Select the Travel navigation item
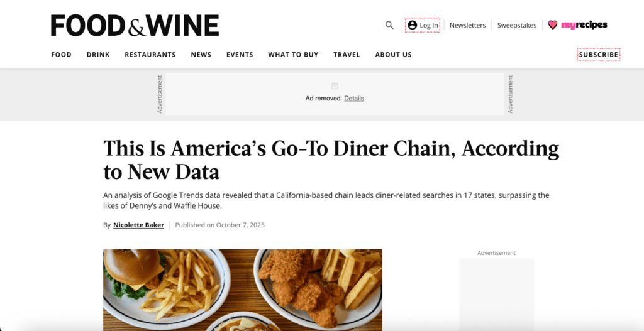644x331 pixels. tap(347, 55)
